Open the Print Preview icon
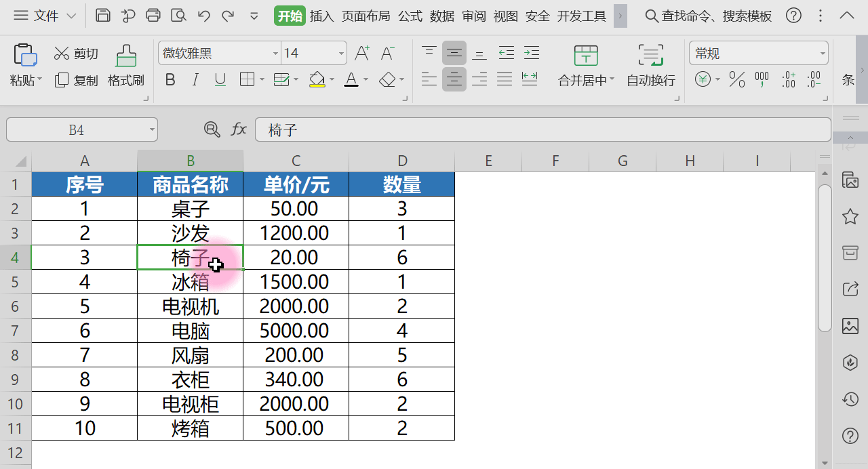Screen dimensions: 868x469 [x=178, y=16]
